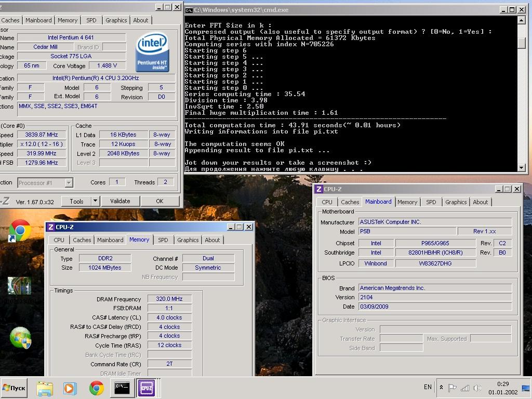Viewport: 532px width, 399px height.
Task: Click the Core Speed value 3839.87 MHz
Action: coord(42,135)
